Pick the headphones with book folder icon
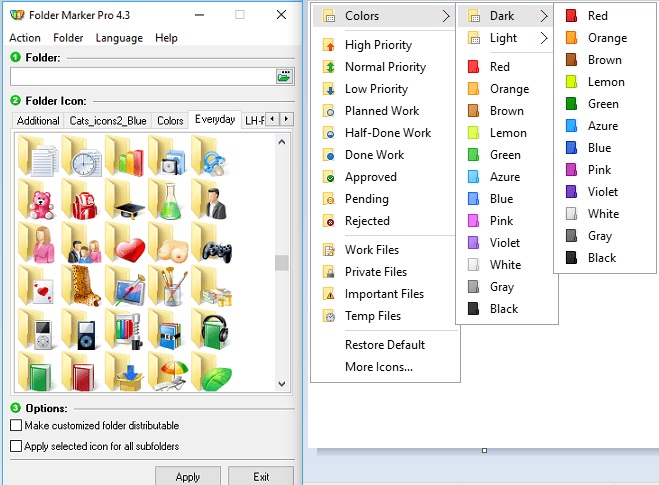This screenshot has height=485, width=659. pyautogui.click(x=211, y=330)
